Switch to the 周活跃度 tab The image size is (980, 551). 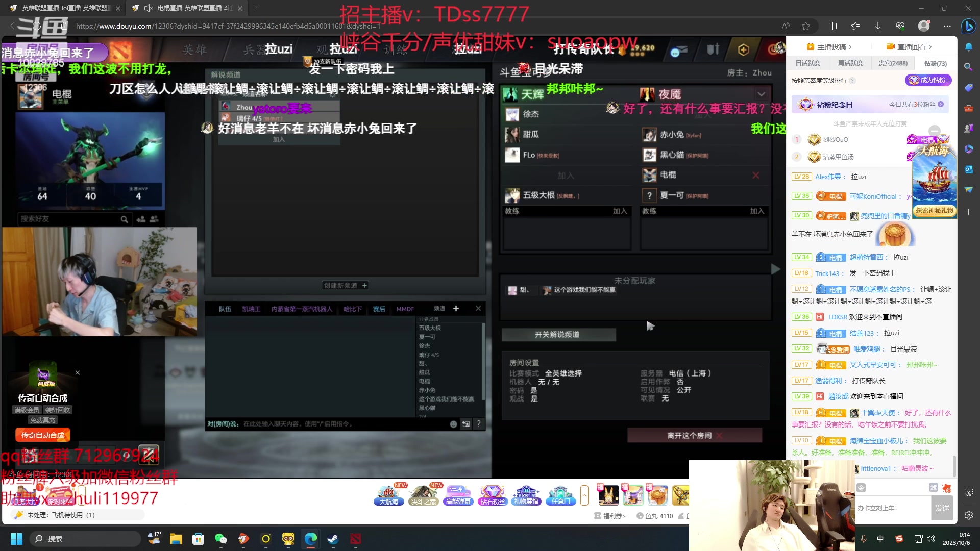pos(850,63)
